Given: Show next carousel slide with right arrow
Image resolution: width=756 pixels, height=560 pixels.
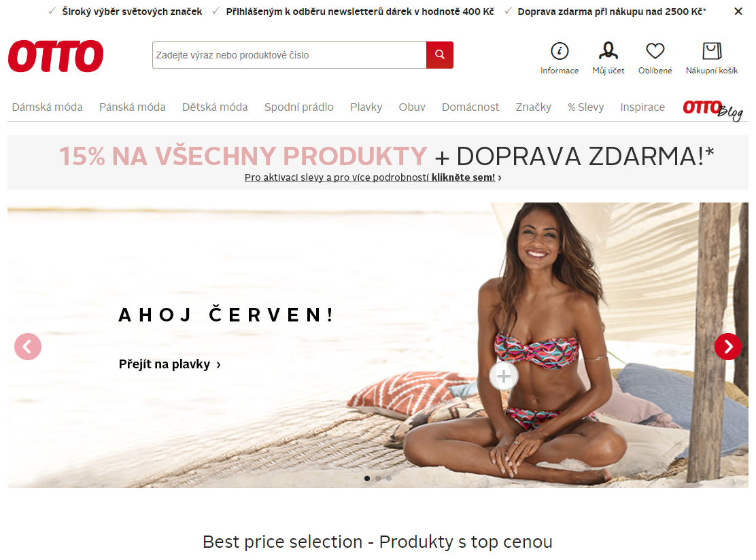Looking at the screenshot, I should [727, 347].
